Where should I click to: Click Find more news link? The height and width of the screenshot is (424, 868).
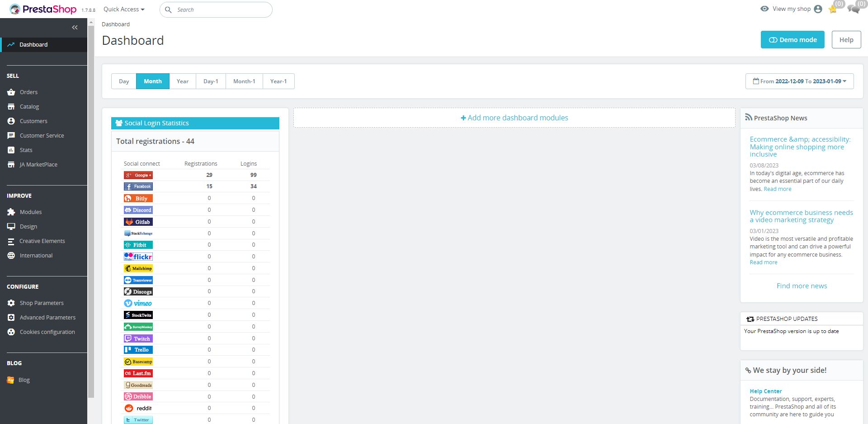[x=802, y=286]
